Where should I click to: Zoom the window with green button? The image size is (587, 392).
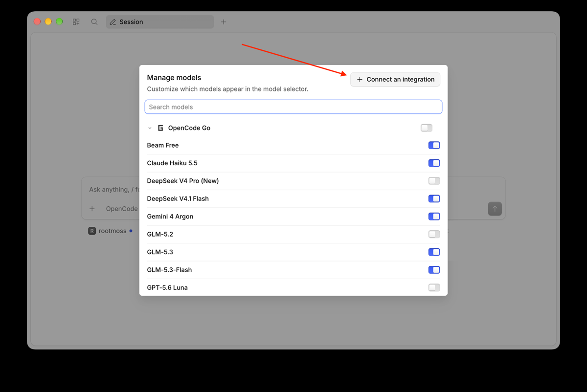pyautogui.click(x=59, y=22)
